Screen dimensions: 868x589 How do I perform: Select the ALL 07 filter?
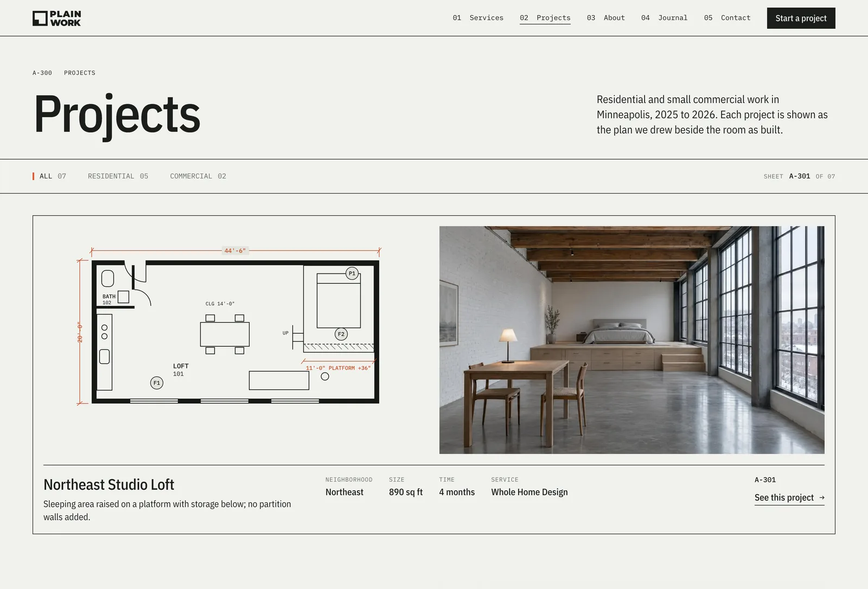49,176
